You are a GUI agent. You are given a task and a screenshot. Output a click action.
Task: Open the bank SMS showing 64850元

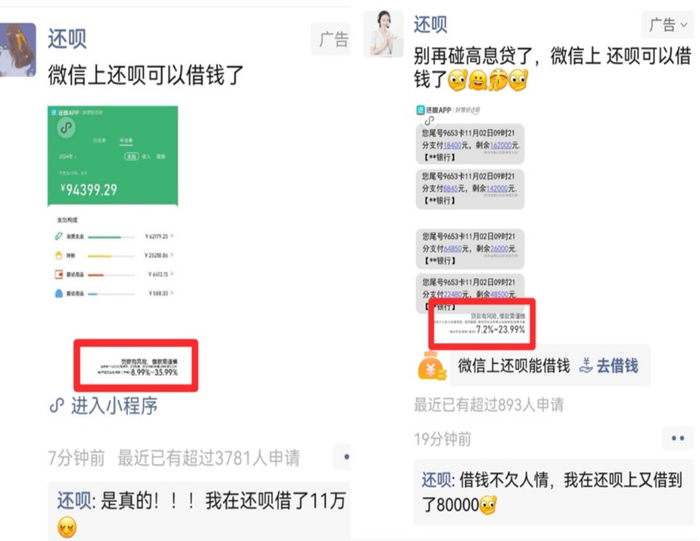click(x=470, y=249)
